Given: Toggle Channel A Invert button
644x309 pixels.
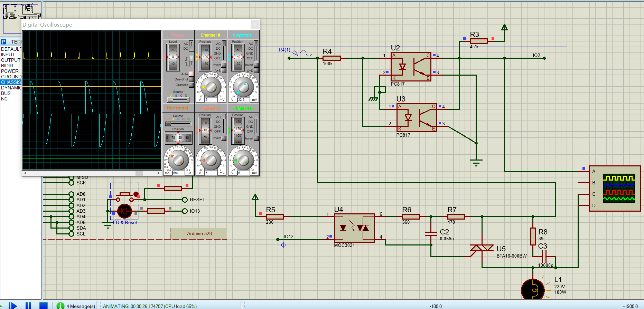Looking at the screenshot, I should (x=224, y=65).
